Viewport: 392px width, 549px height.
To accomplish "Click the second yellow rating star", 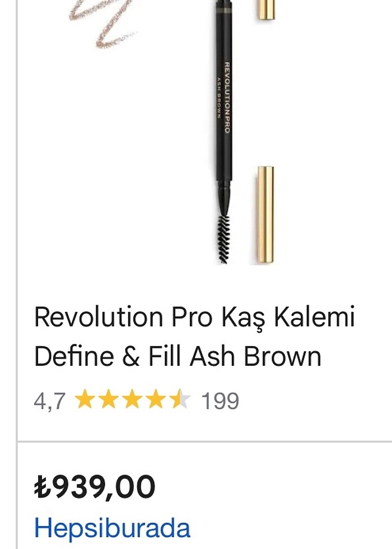I will pos(109,399).
